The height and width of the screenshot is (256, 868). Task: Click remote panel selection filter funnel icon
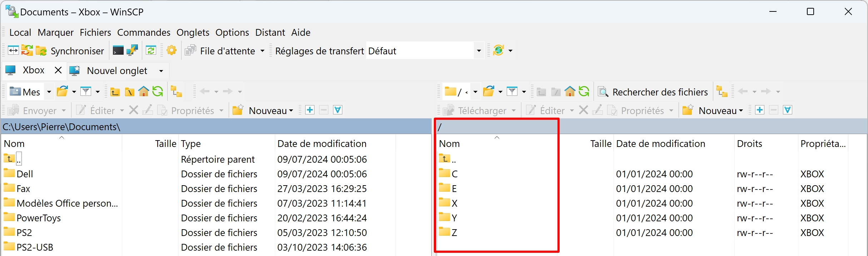[788, 110]
